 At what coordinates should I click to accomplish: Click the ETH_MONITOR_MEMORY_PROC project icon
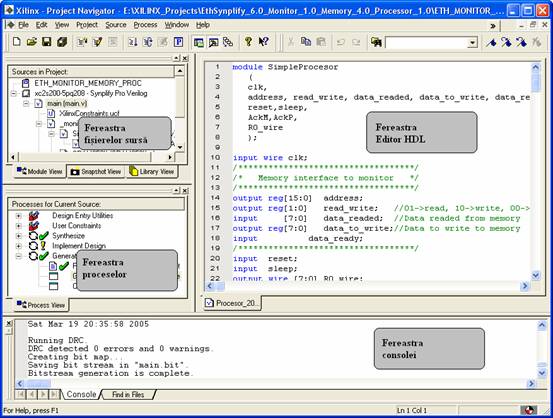click(x=25, y=83)
